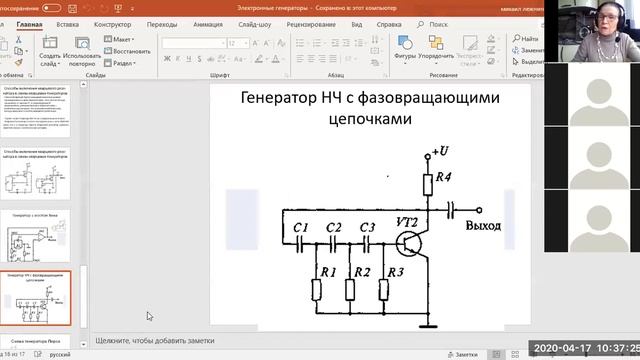640x360 pixels.
Task: Click the bulleted list icon
Action: coord(300,43)
